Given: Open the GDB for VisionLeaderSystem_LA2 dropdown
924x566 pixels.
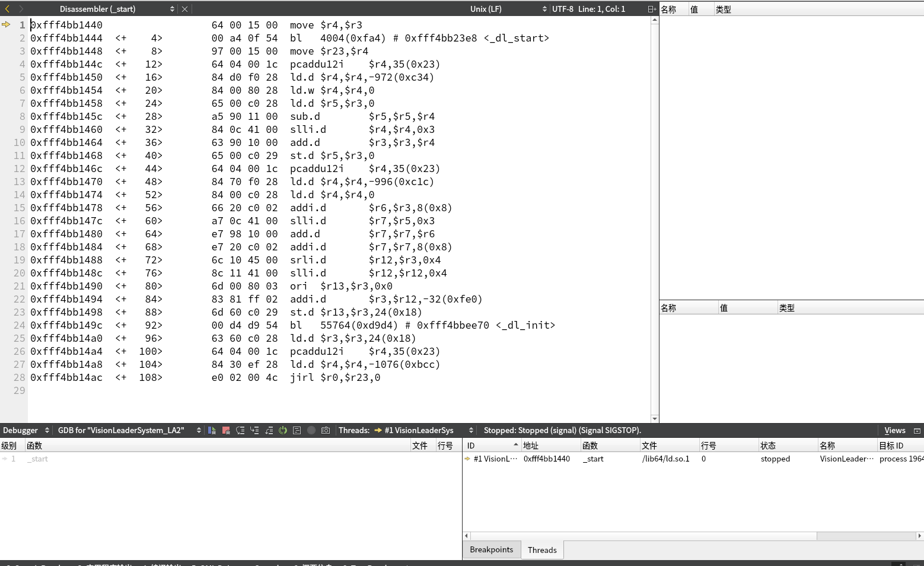Looking at the screenshot, I should click(198, 430).
